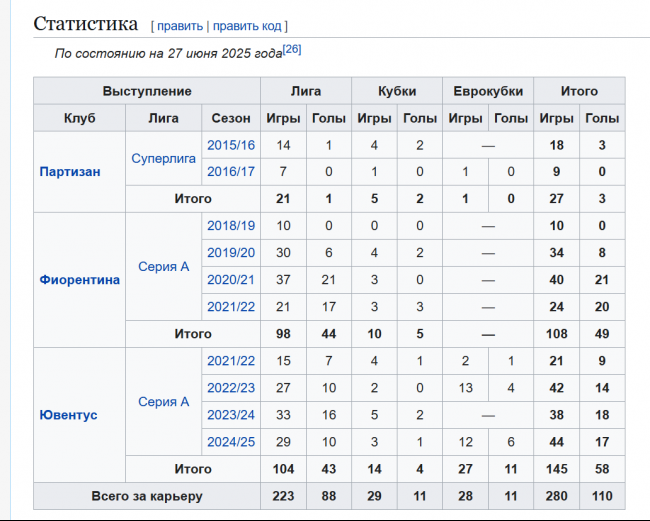Click the 'править' edit link
The width and height of the screenshot is (650, 521).
click(x=179, y=26)
